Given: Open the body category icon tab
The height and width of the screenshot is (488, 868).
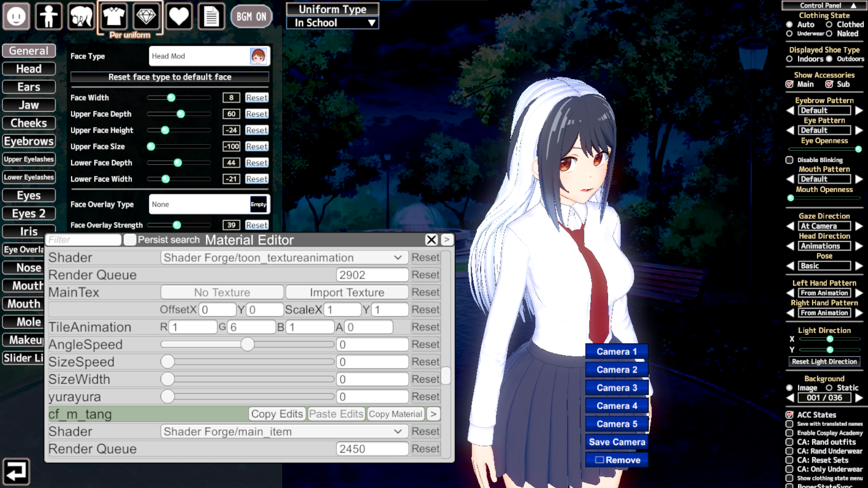Looking at the screenshot, I should pos(48,17).
